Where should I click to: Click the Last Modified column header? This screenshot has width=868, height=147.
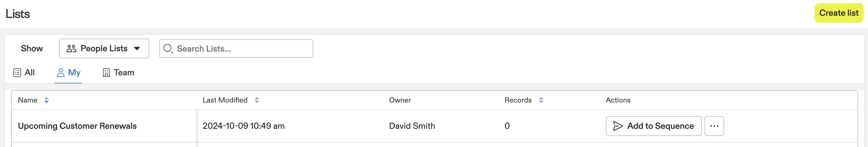(225, 100)
